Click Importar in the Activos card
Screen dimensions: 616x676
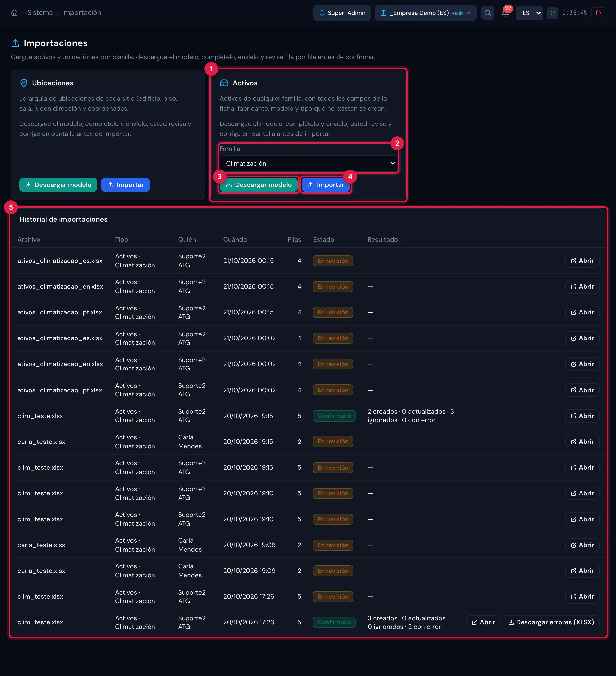[x=326, y=185]
